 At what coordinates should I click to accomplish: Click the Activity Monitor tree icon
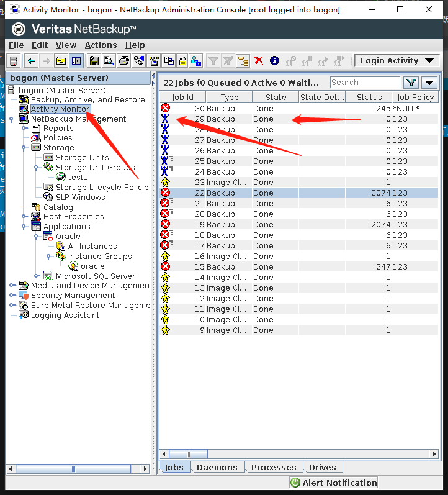click(24, 109)
